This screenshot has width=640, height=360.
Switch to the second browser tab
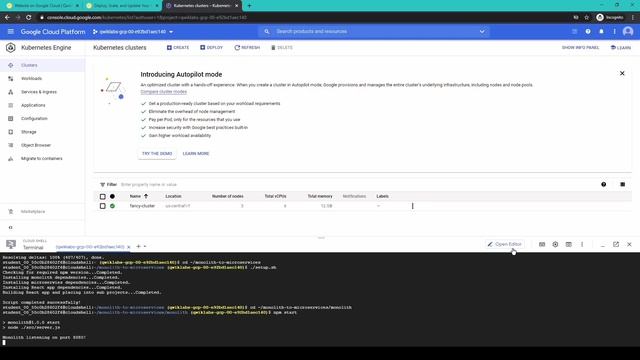coord(122,6)
